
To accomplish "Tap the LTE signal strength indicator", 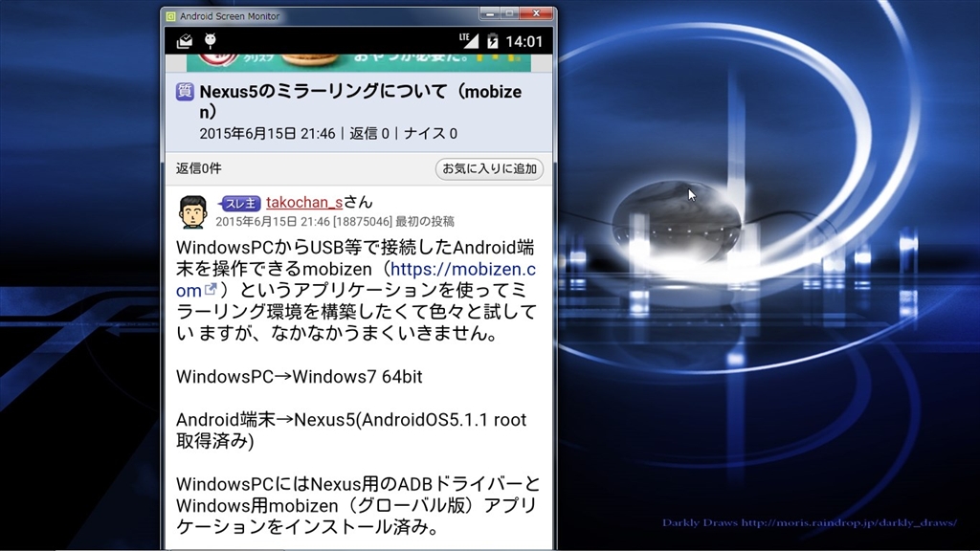I will [469, 40].
